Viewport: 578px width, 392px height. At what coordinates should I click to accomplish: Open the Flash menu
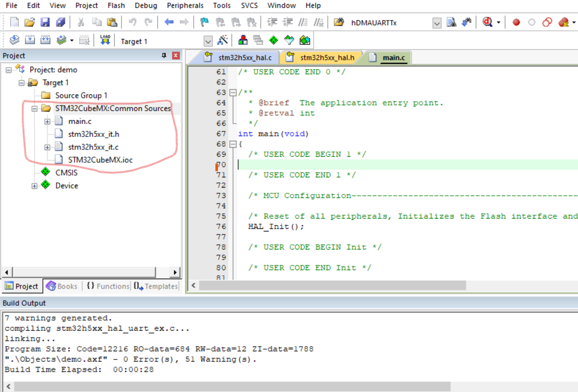(116, 6)
